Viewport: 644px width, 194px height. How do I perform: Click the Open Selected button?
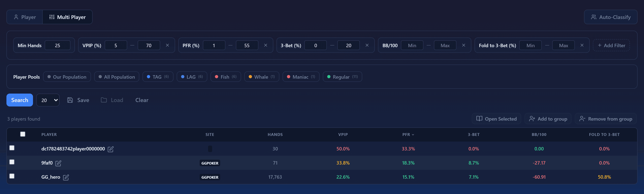coord(496,119)
